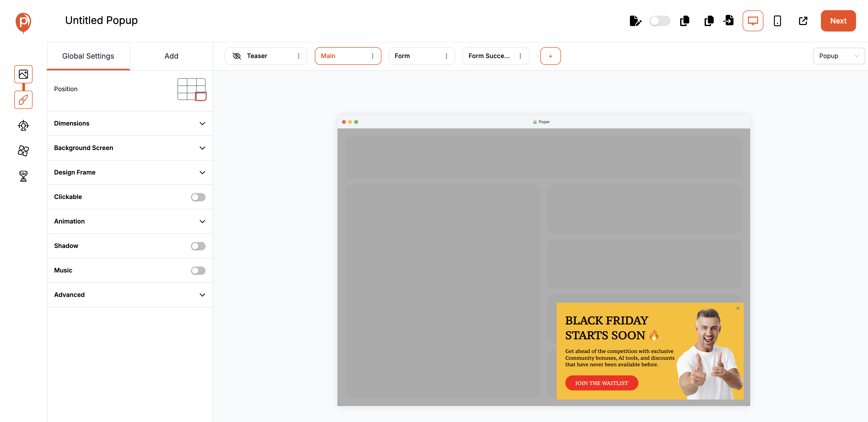Switch to desktop preview mode
The image size is (868, 422).
point(753,21)
